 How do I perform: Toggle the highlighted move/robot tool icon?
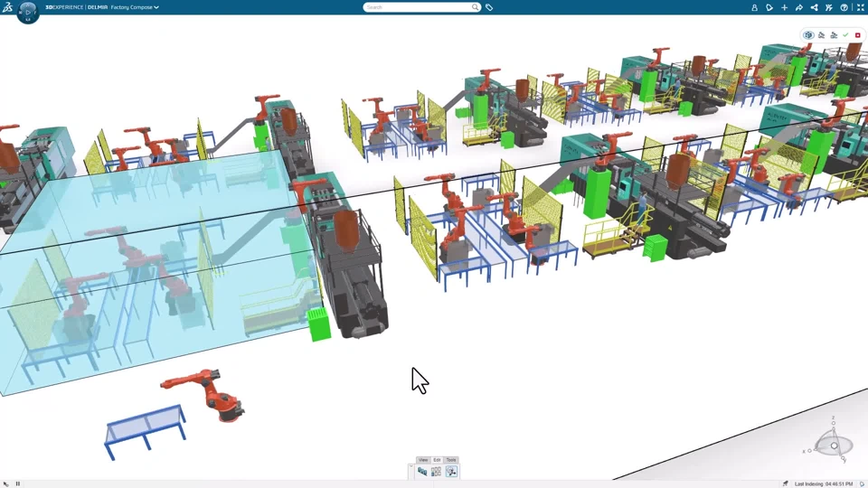click(x=452, y=472)
